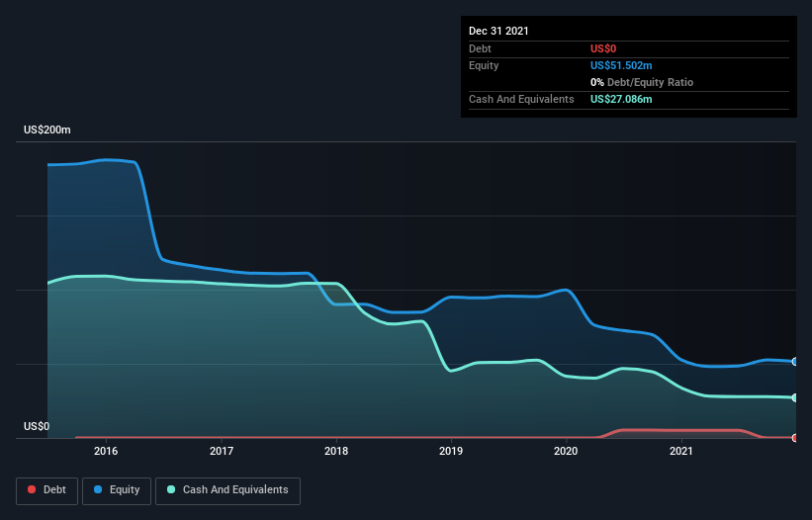This screenshot has width=812, height=520.
Task: Click the Debt label in the tooltip
Action: (480, 48)
